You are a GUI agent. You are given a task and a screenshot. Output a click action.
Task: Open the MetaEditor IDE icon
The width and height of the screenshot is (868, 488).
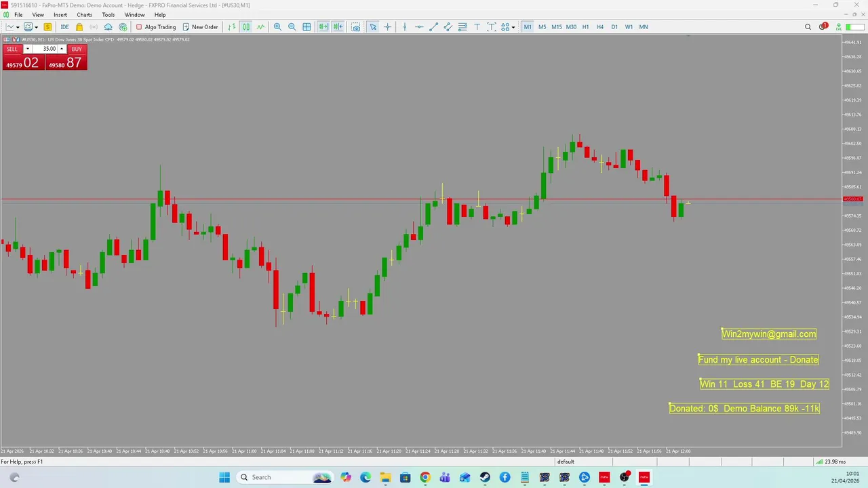coord(64,27)
